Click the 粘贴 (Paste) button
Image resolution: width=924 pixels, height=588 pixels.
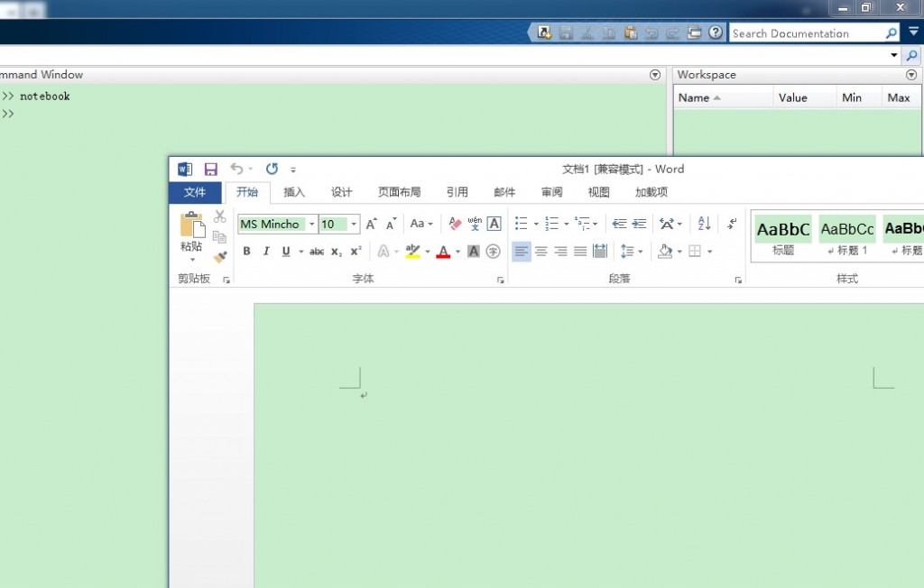coord(192,236)
